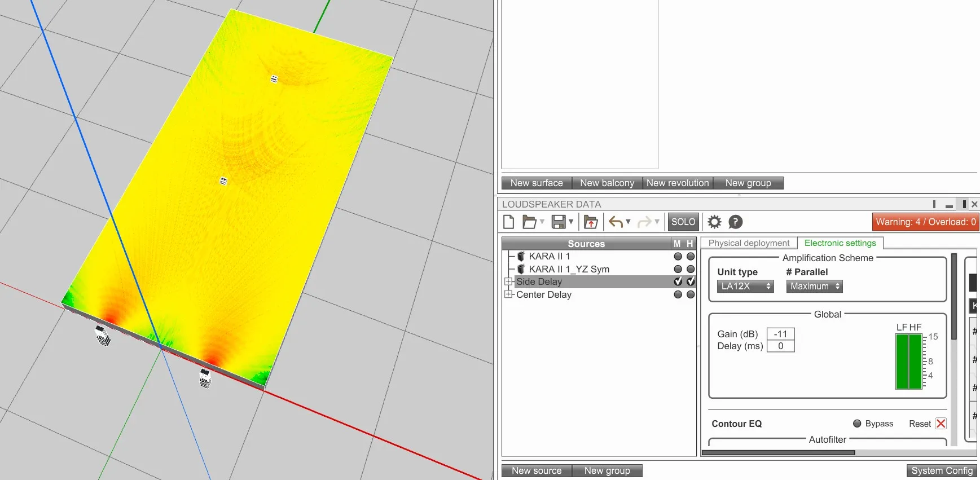Toggle hide for Center Delay
The height and width of the screenshot is (480, 980).
click(691, 294)
